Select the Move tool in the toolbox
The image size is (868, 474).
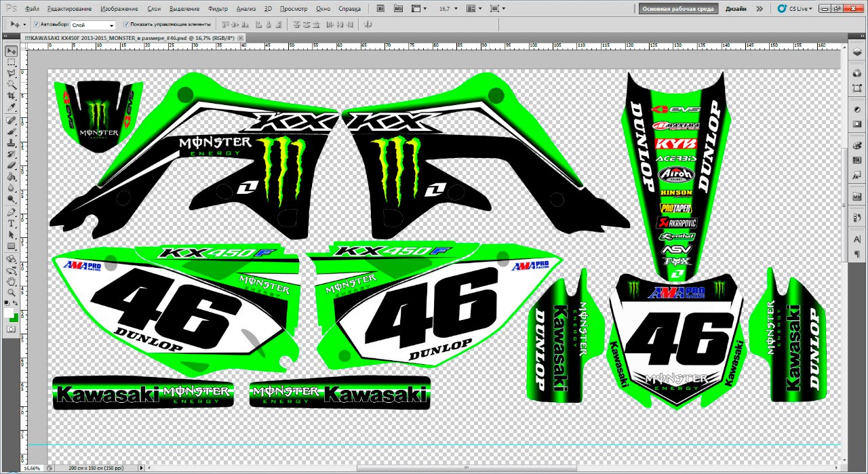point(12,52)
